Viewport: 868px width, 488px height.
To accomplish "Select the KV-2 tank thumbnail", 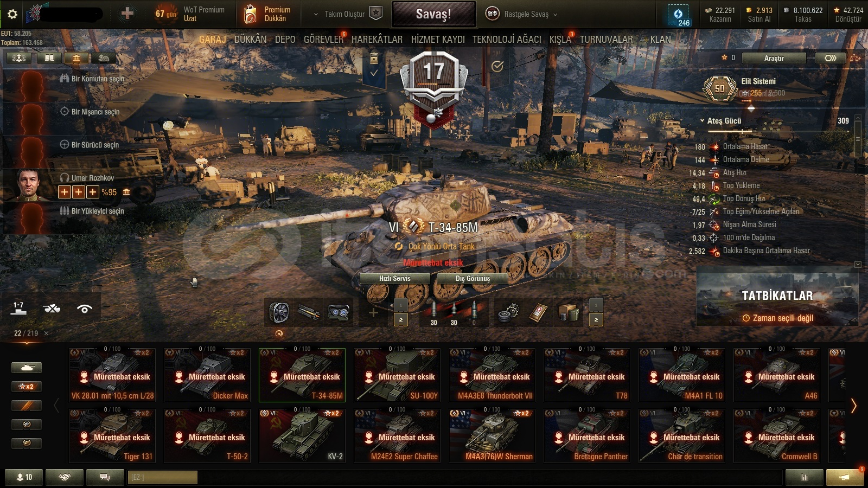I will click(x=302, y=435).
